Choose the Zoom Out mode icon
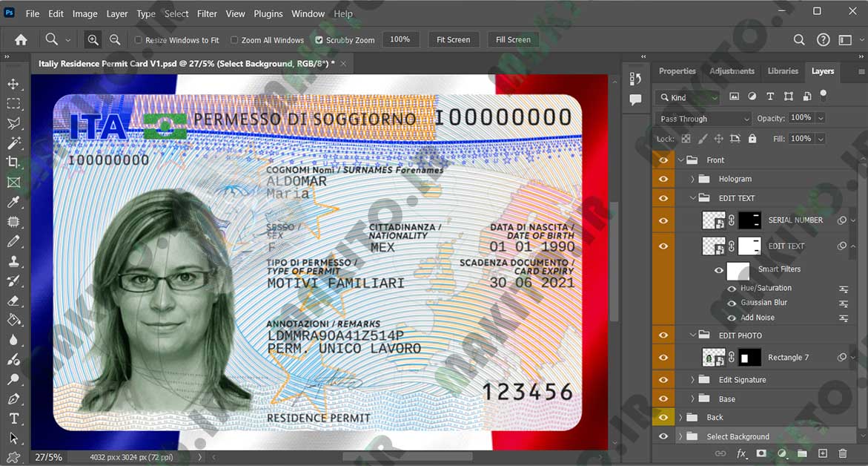This screenshot has width=868, height=466. [x=115, y=40]
